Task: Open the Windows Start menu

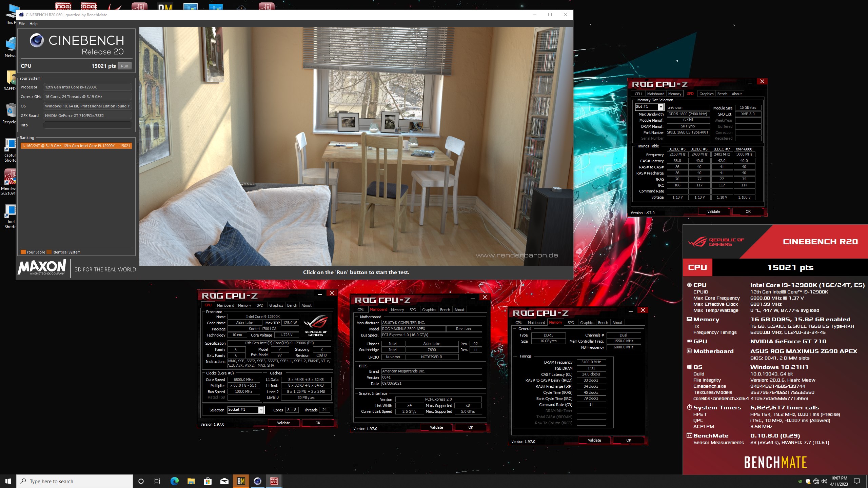Action: [8, 481]
